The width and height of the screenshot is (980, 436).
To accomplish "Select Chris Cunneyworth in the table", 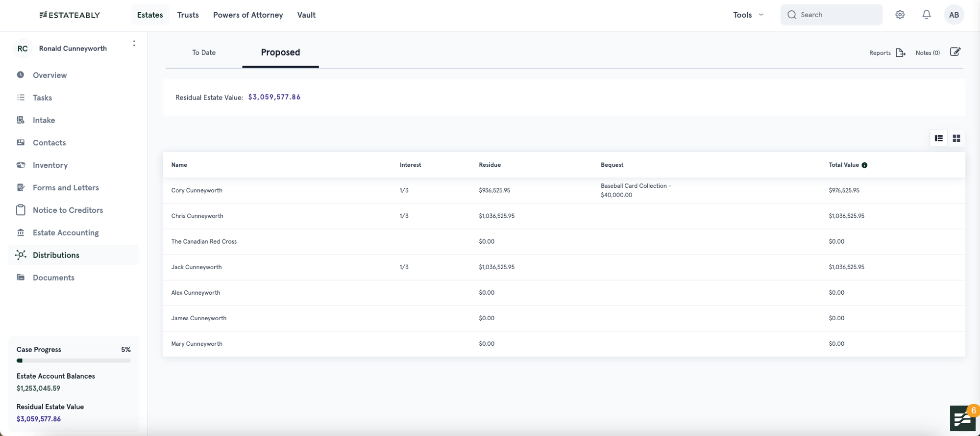I will (197, 216).
